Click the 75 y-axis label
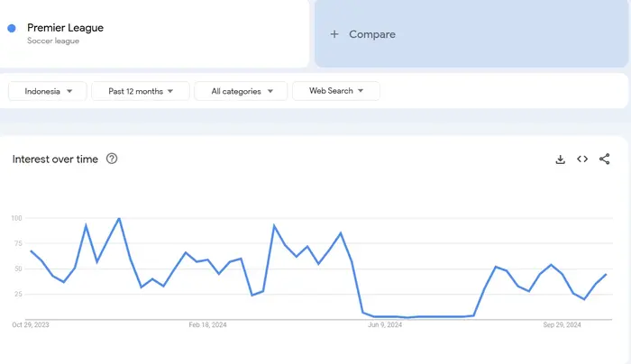This screenshot has height=364, width=631. click(x=18, y=243)
